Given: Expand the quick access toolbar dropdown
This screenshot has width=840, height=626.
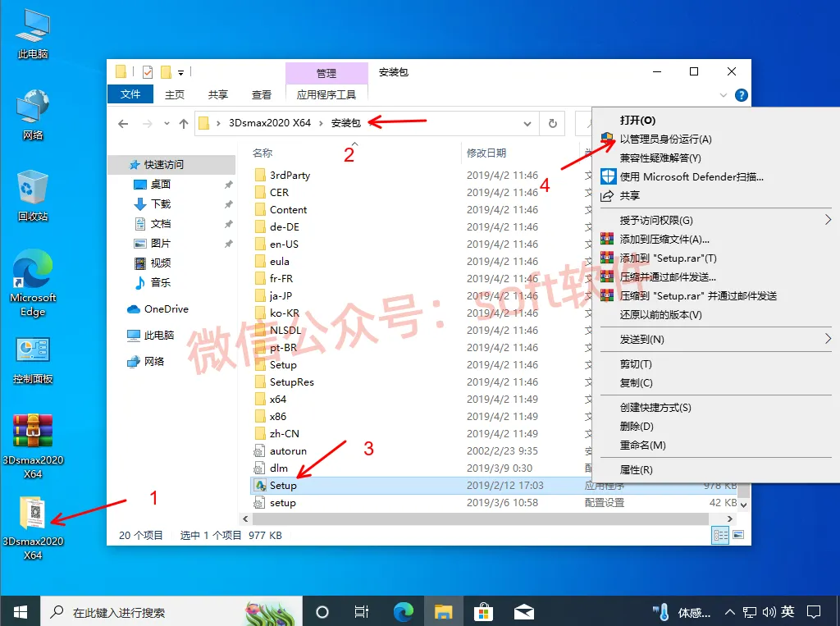Looking at the screenshot, I should click(181, 72).
